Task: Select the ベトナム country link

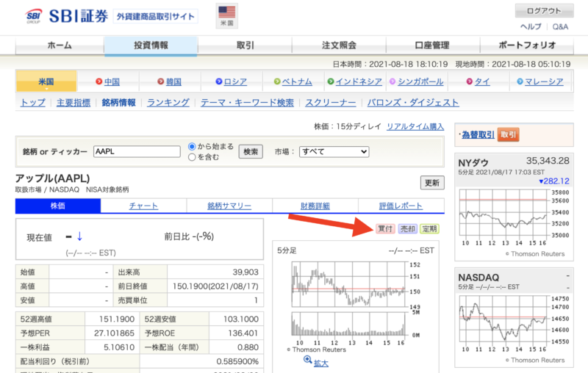Action: [297, 82]
